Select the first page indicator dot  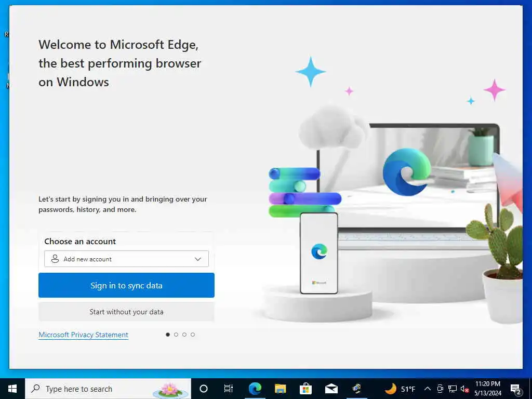(x=168, y=335)
